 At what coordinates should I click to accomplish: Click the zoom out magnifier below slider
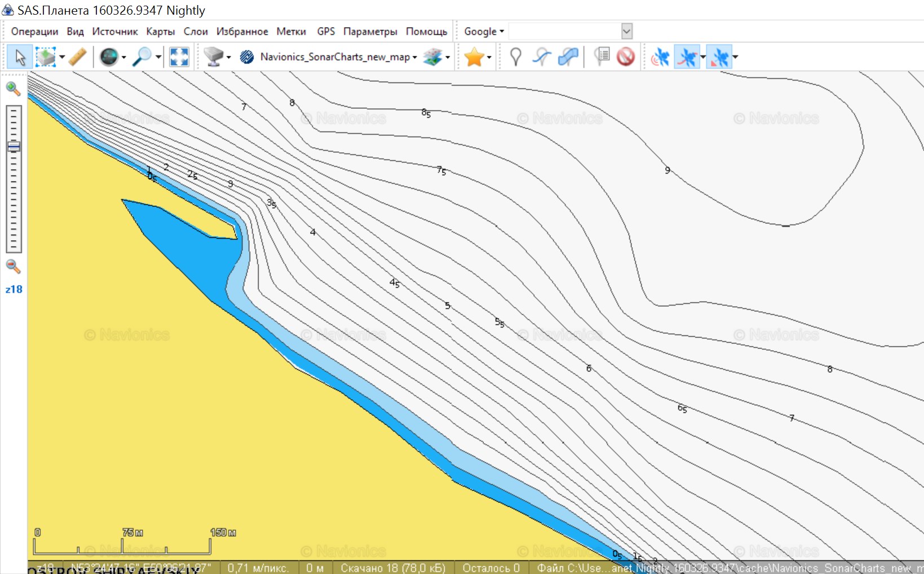tap(13, 266)
